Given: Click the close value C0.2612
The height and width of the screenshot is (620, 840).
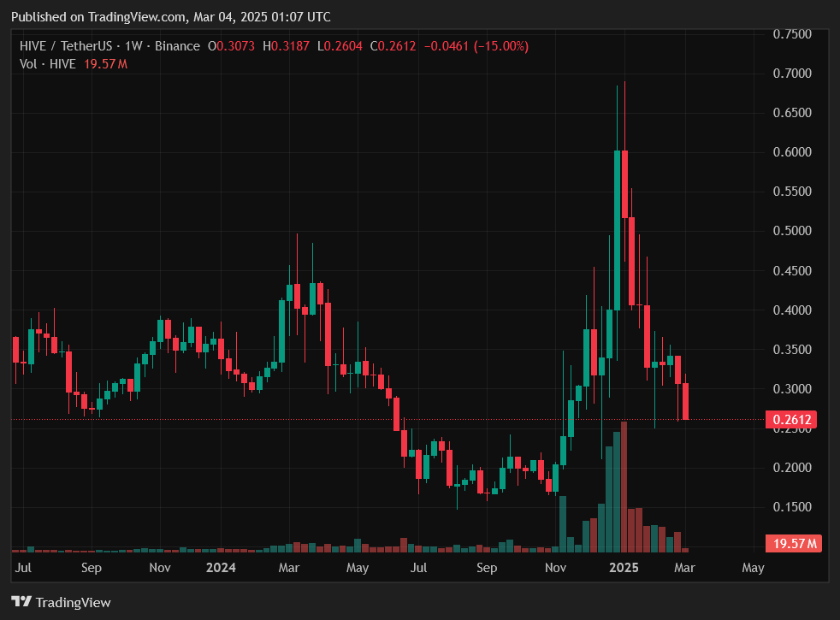Looking at the screenshot, I should [x=393, y=46].
